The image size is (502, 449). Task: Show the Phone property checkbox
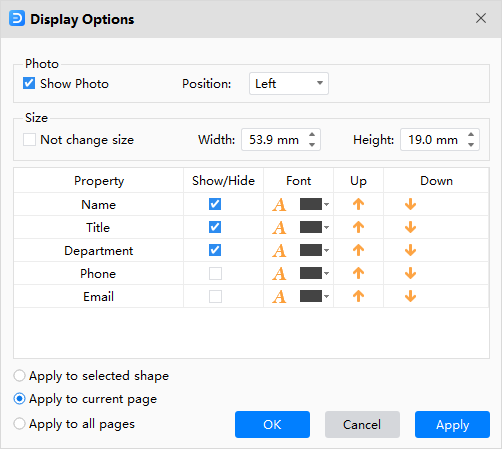pos(215,273)
